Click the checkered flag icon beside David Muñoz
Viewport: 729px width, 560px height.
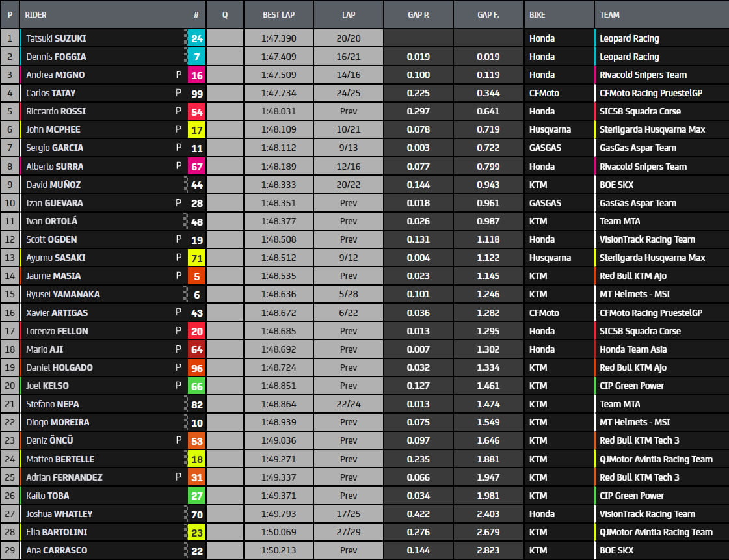coord(186,185)
